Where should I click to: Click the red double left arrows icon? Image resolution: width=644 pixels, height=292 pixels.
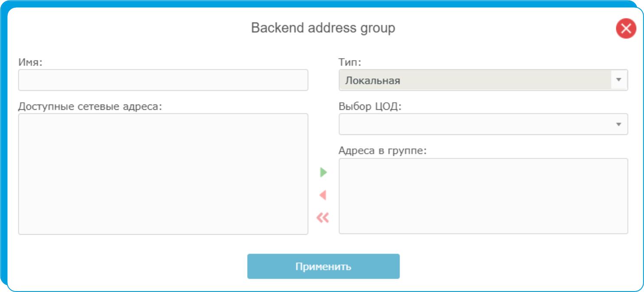(x=323, y=217)
